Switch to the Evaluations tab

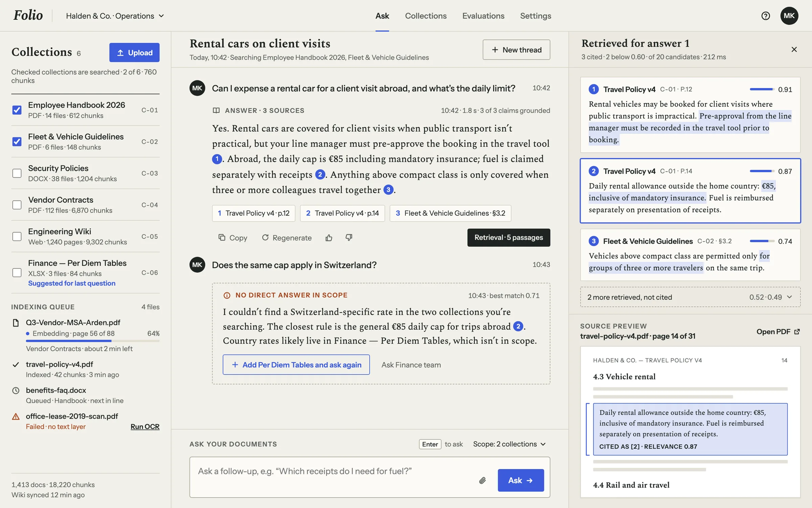(x=483, y=16)
